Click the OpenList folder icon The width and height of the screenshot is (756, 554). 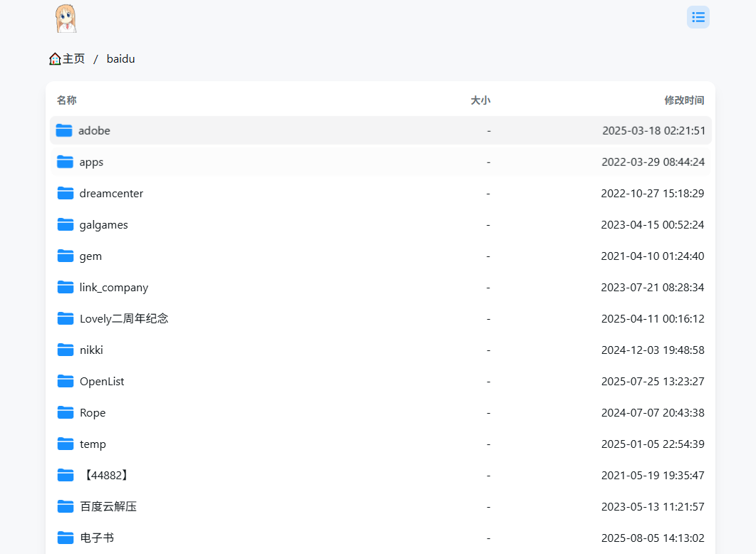(66, 381)
